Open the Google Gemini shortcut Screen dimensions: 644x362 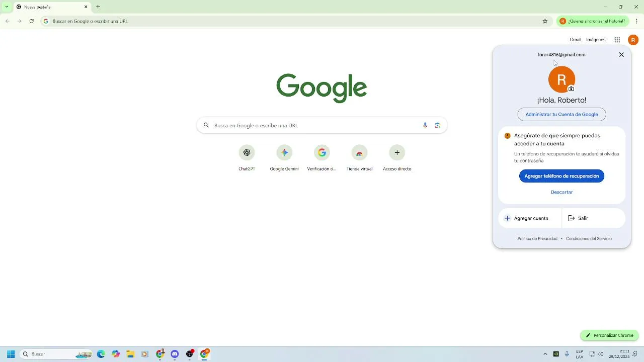click(284, 158)
